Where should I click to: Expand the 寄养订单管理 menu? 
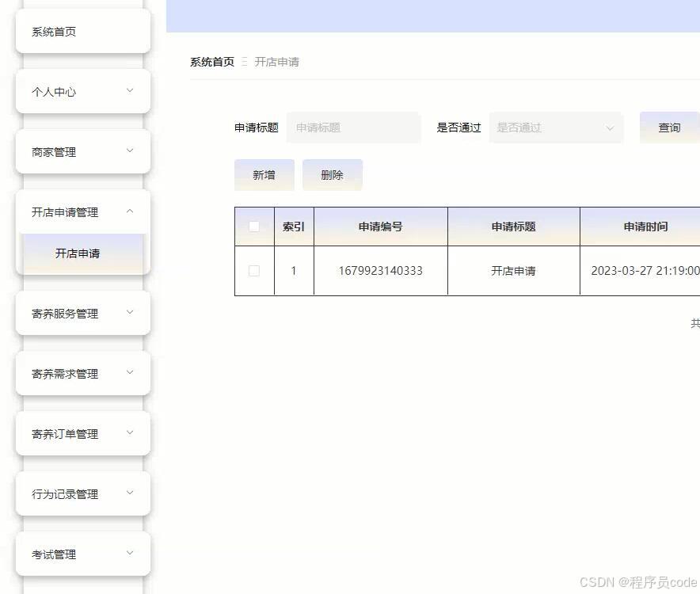pyautogui.click(x=82, y=433)
